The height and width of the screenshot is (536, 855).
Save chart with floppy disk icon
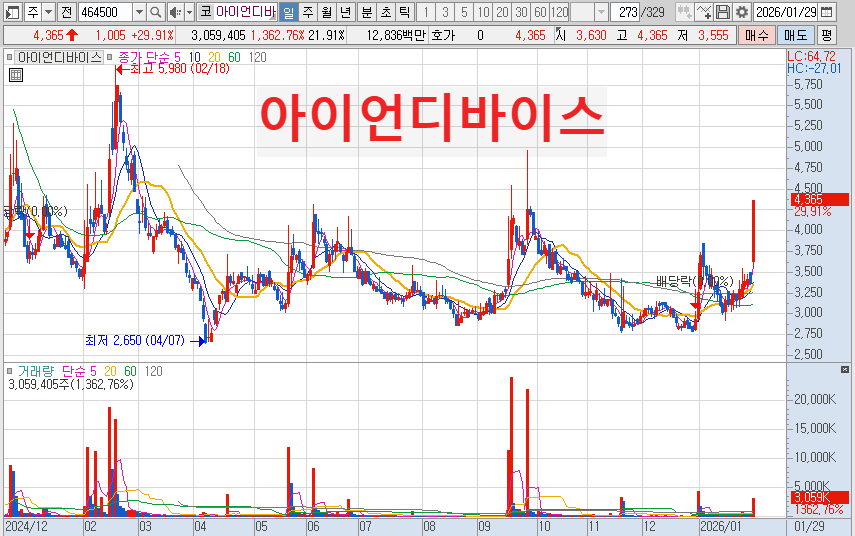point(722,11)
